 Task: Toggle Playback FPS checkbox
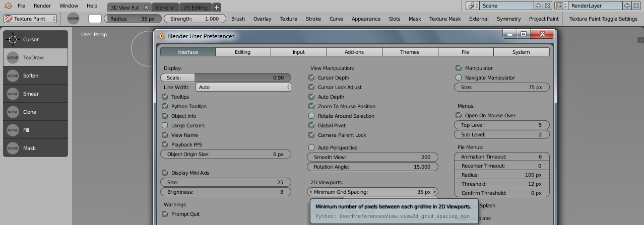[x=165, y=144]
